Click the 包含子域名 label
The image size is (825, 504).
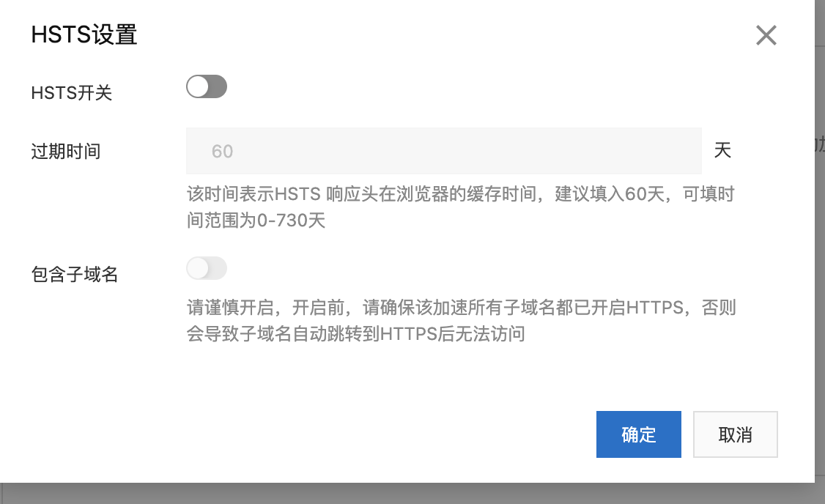pos(74,274)
